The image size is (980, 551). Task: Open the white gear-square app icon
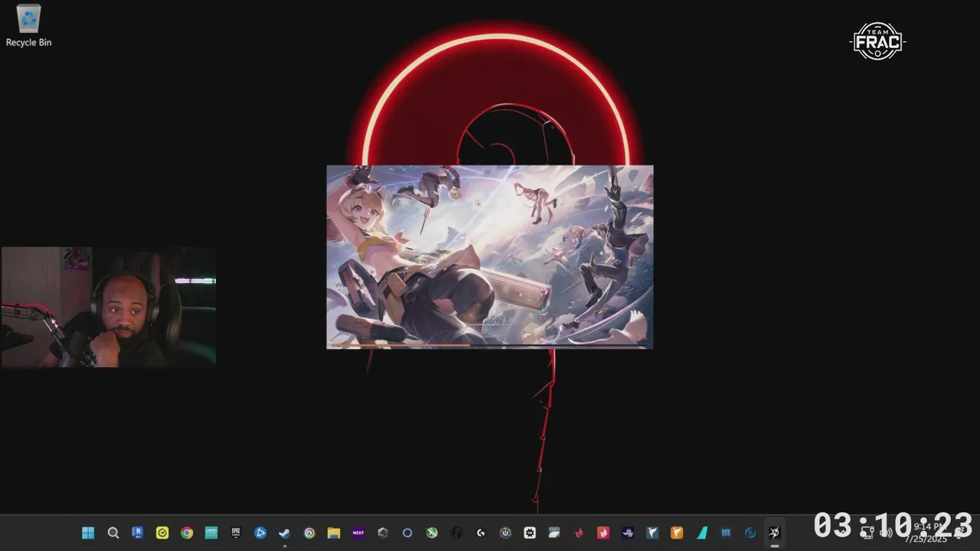[x=530, y=533]
